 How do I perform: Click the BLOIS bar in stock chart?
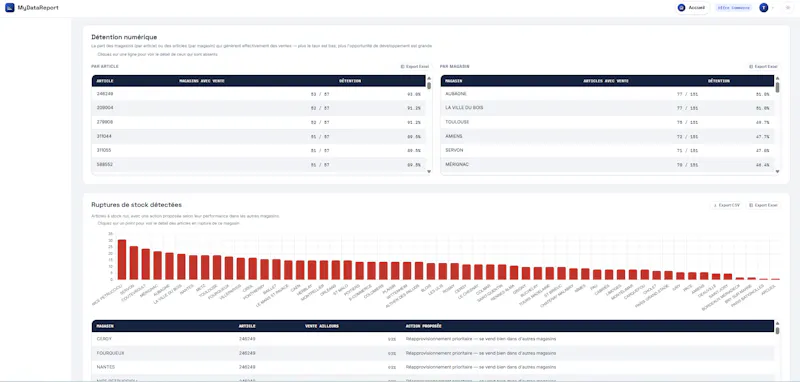click(431, 271)
